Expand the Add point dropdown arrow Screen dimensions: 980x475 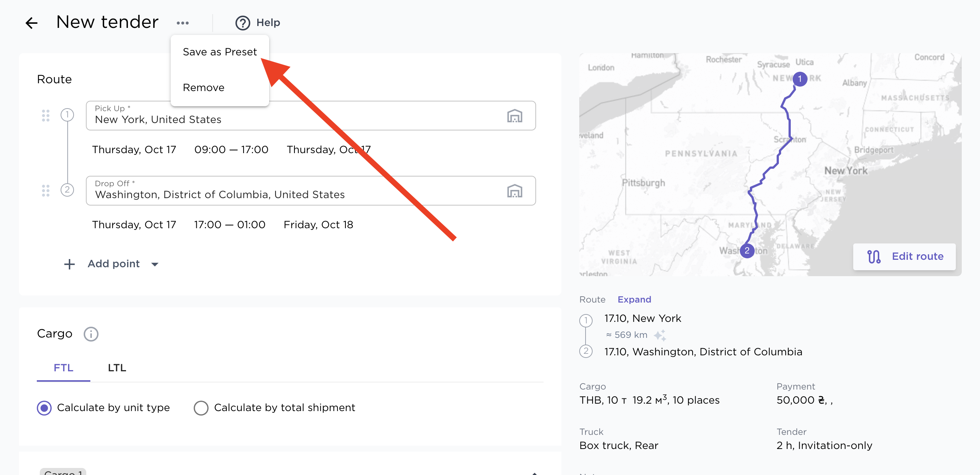pos(155,264)
